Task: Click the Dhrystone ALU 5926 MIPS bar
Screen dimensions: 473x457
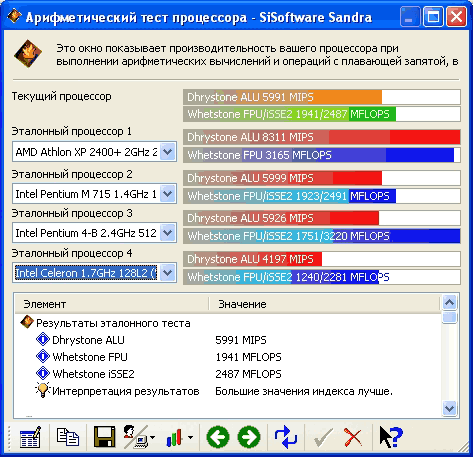Action: pos(322,218)
